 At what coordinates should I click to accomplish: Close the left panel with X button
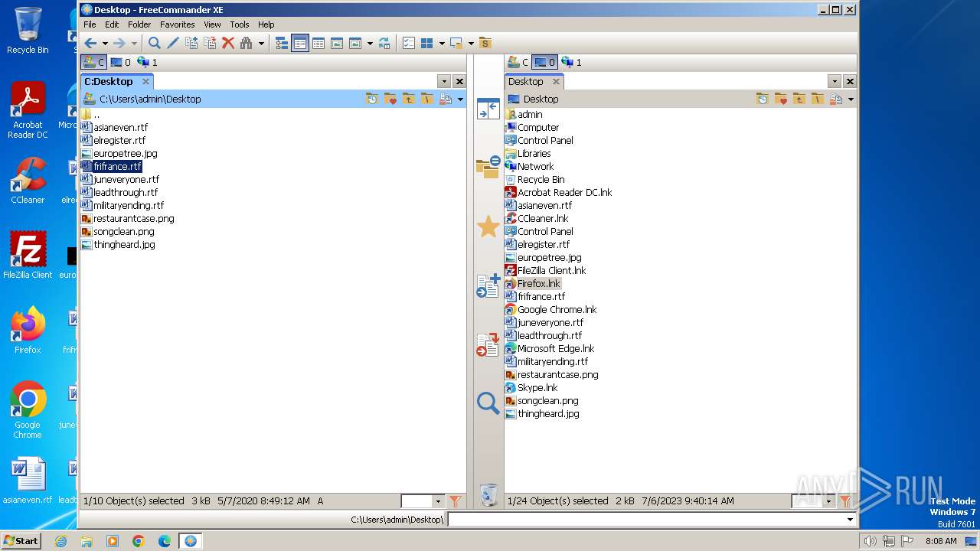459,81
